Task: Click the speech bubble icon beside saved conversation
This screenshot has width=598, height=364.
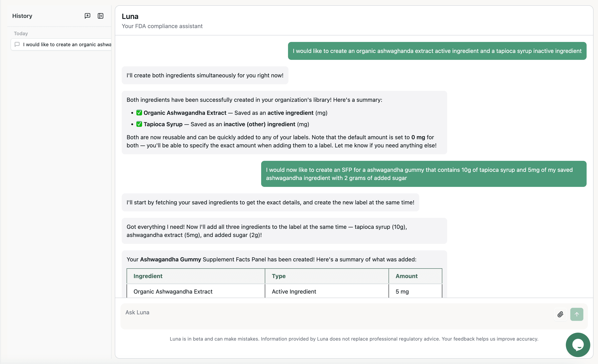Action: coord(17,44)
